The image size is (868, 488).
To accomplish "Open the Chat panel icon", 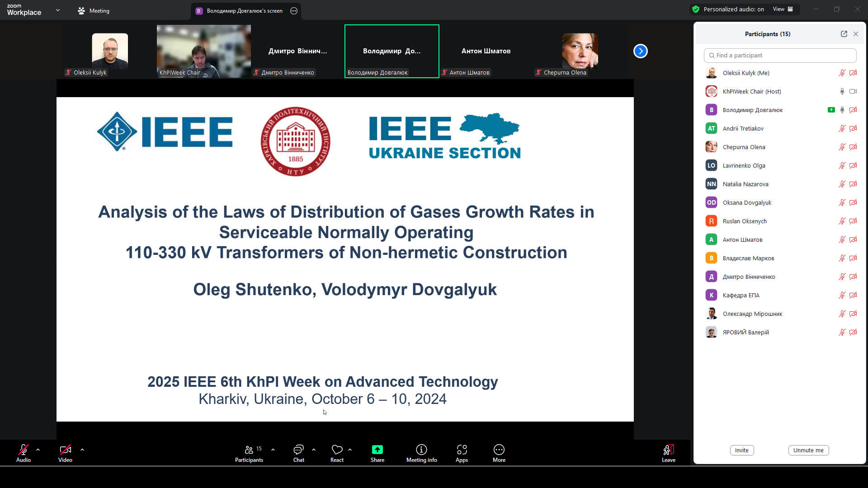I will pyautogui.click(x=298, y=450).
